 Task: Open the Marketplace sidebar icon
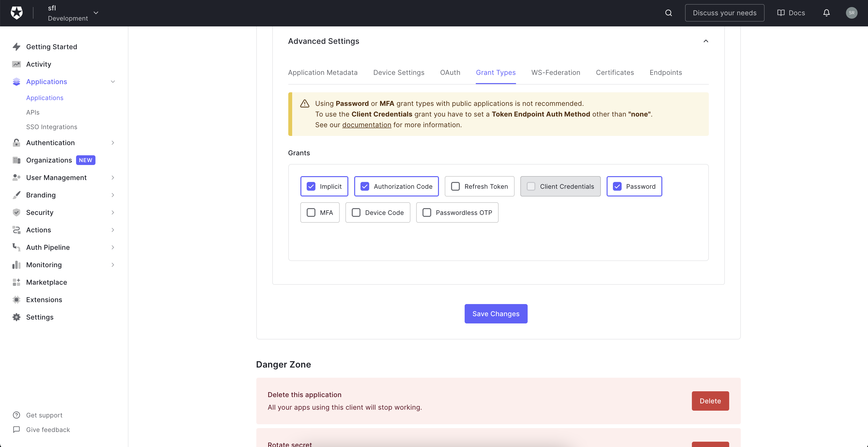(16, 282)
